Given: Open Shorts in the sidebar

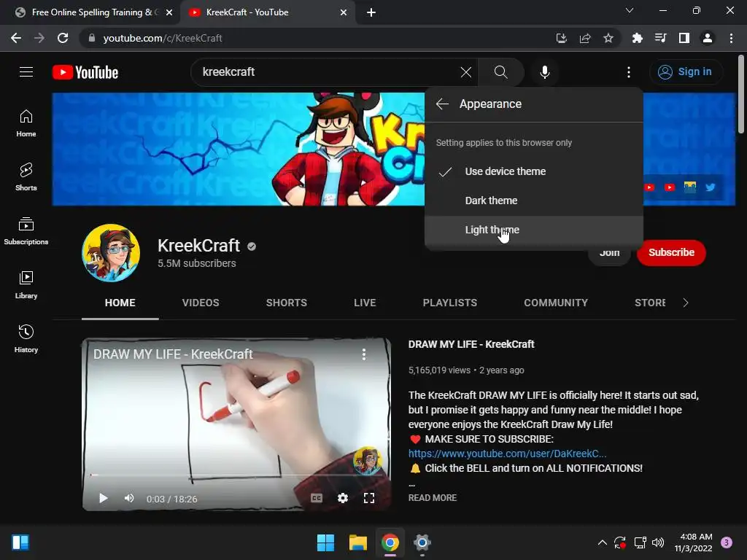Looking at the screenshot, I should (x=26, y=176).
